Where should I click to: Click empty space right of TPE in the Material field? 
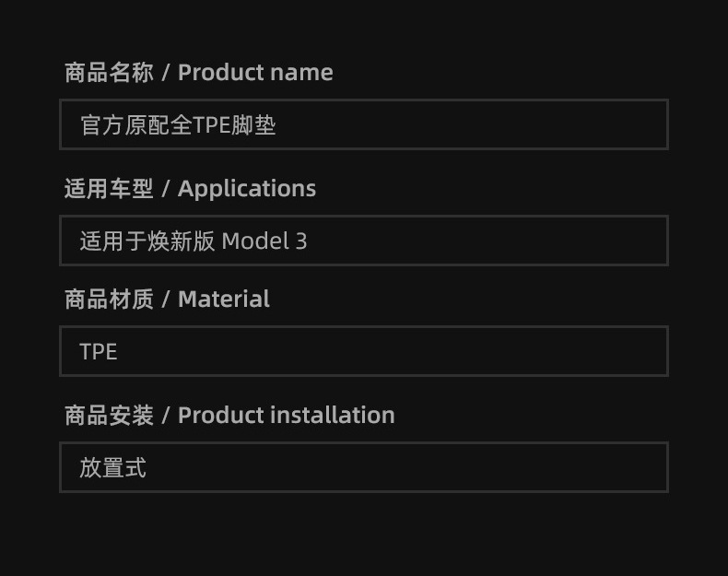(x=415, y=351)
